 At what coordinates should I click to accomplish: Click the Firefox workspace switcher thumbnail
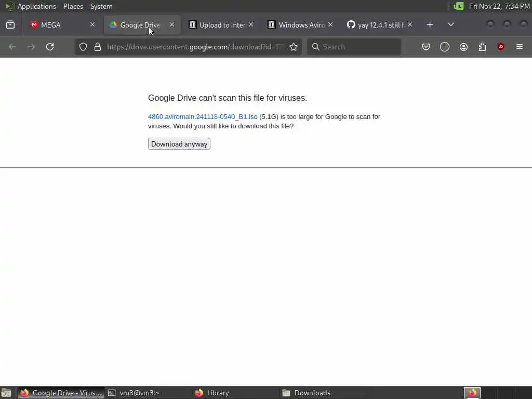(472, 393)
